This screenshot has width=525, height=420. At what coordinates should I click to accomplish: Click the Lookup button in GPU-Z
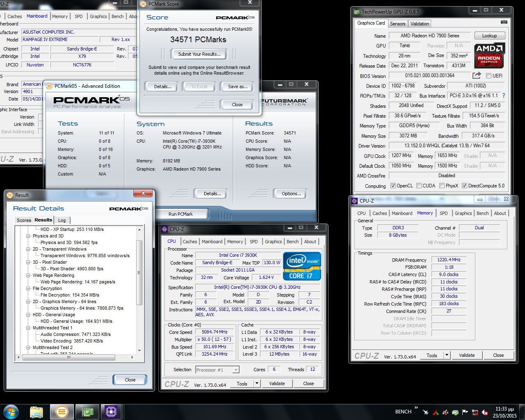coord(489,36)
